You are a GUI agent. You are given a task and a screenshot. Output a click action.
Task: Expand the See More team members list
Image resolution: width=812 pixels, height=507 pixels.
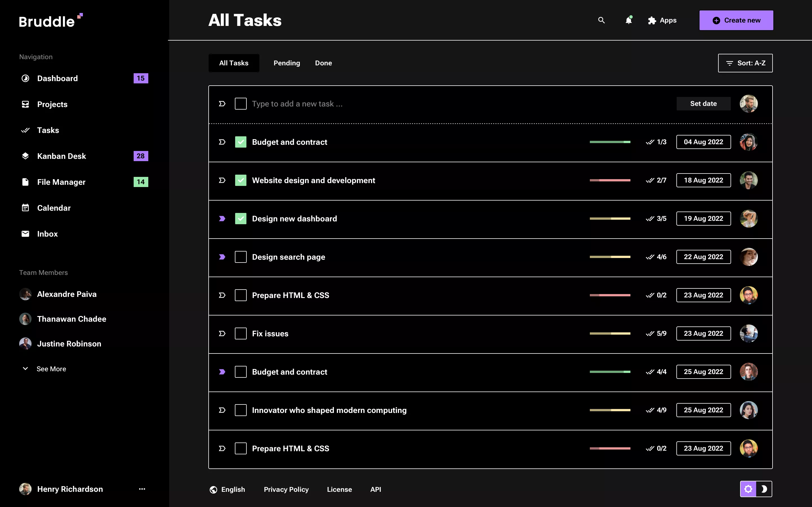[x=51, y=368]
